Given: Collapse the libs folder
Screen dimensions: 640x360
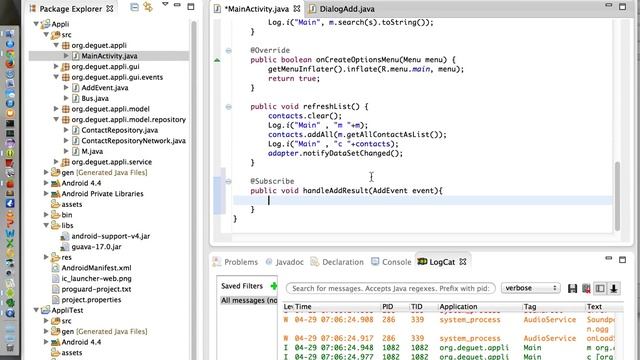Looking at the screenshot, I should click(46, 225).
